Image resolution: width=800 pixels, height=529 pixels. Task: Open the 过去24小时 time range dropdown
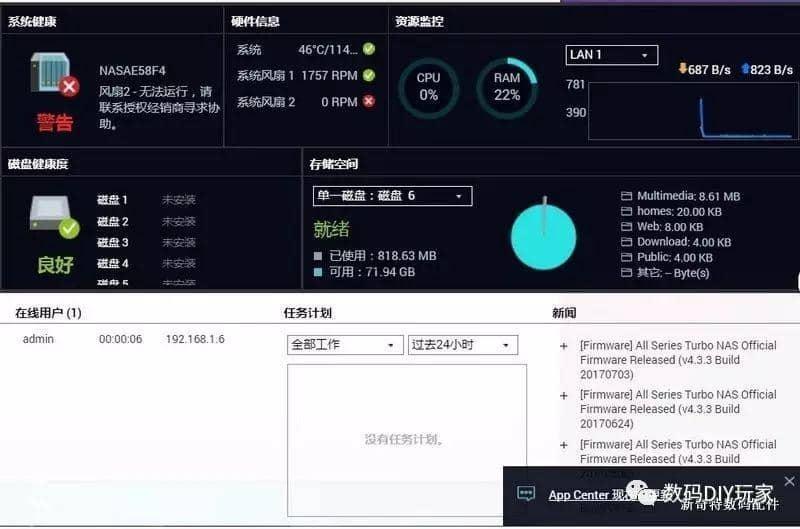pyautogui.click(x=463, y=345)
